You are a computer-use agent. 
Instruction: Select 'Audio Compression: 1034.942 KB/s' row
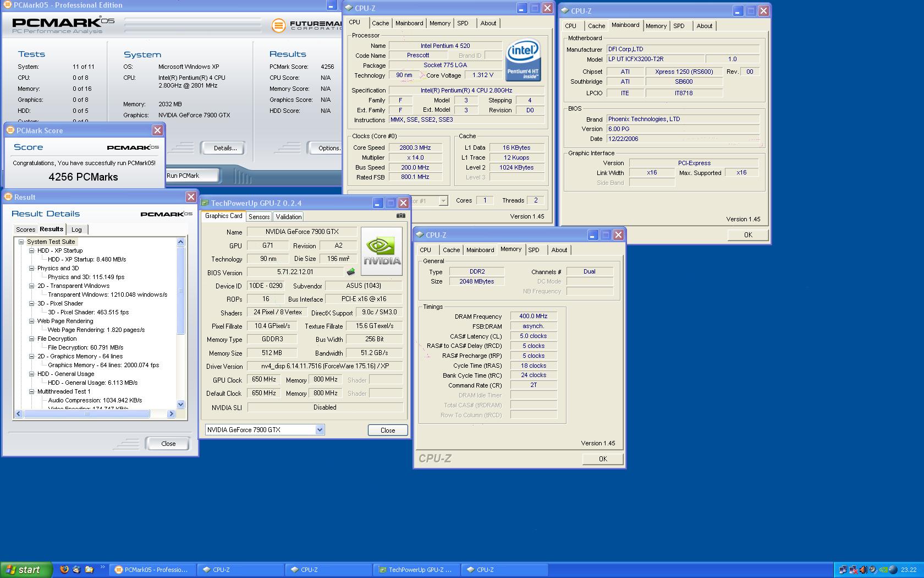(95, 400)
